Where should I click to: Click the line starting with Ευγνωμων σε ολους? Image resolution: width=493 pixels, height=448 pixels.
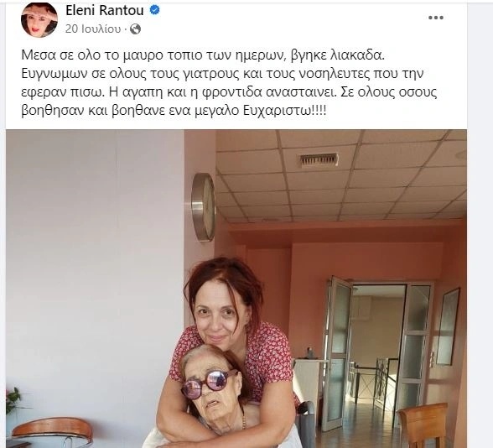pyautogui.click(x=223, y=74)
